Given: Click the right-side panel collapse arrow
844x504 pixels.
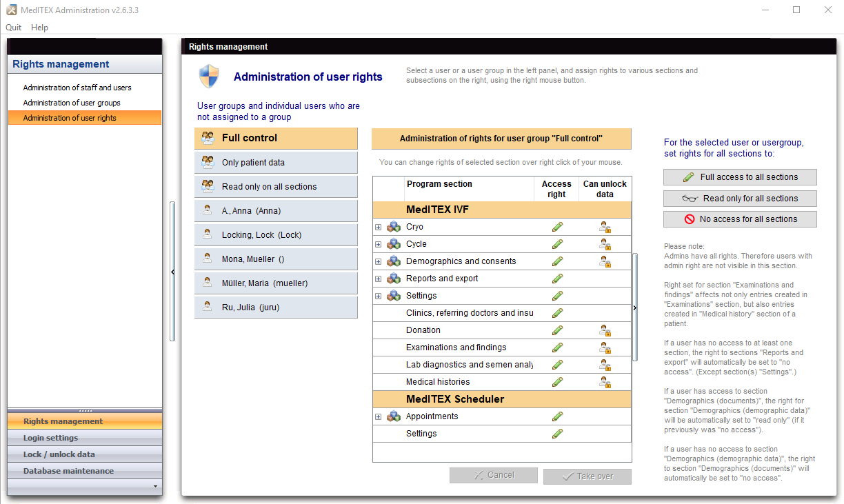Looking at the screenshot, I should [635, 308].
